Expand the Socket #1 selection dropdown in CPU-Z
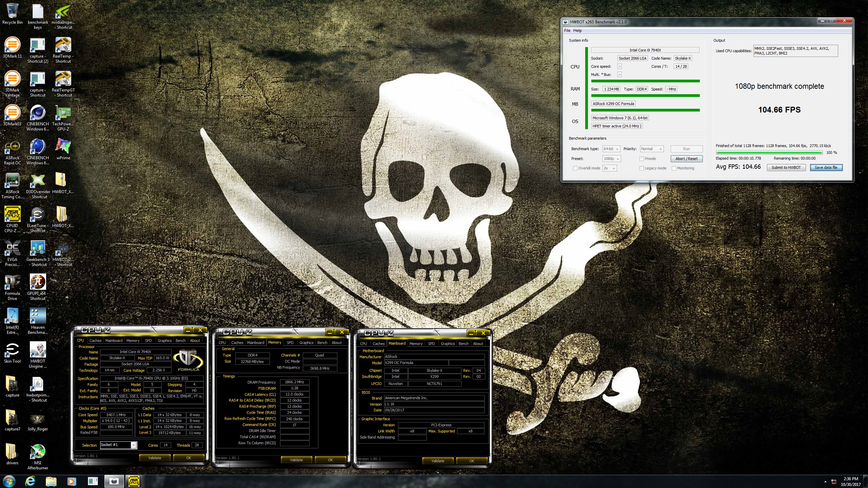 pos(134,445)
